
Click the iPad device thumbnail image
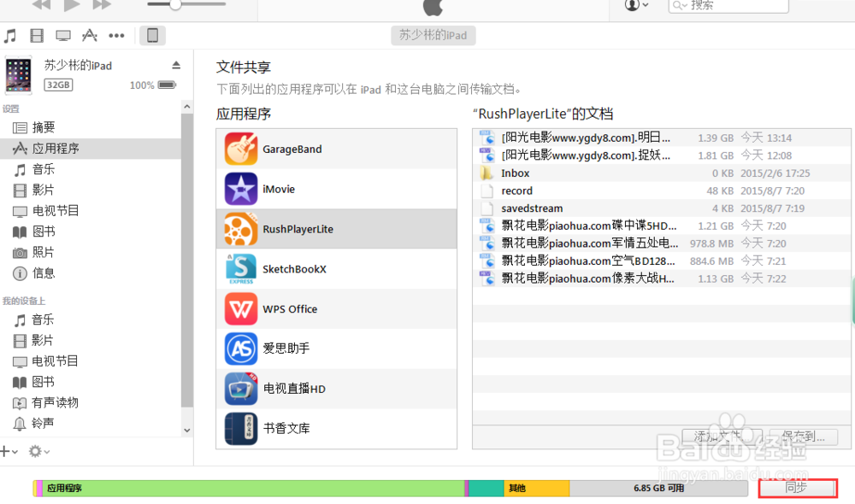click(19, 74)
